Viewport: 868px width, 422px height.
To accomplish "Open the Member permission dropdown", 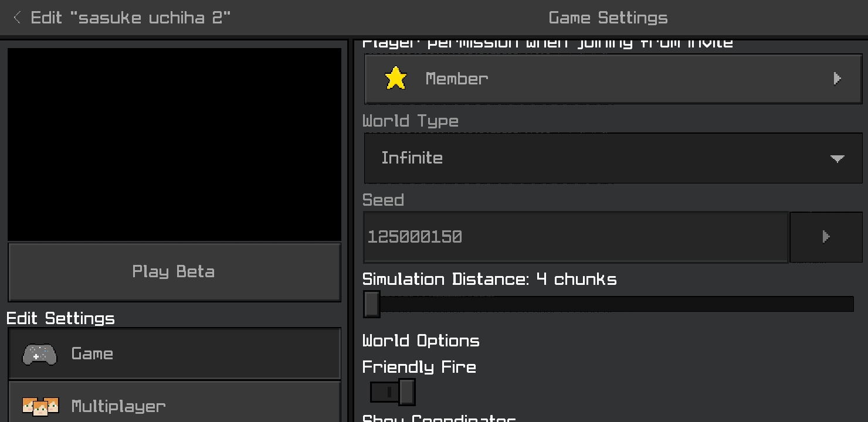I will (x=613, y=79).
